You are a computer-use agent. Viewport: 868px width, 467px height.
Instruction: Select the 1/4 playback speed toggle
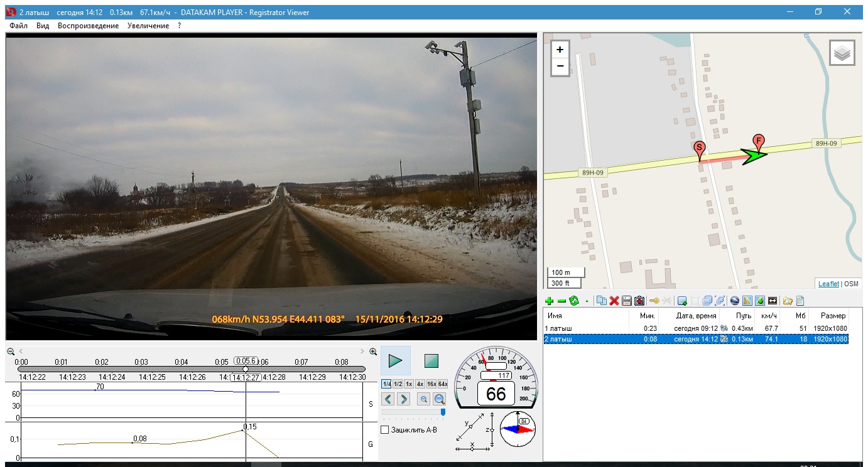click(x=387, y=384)
